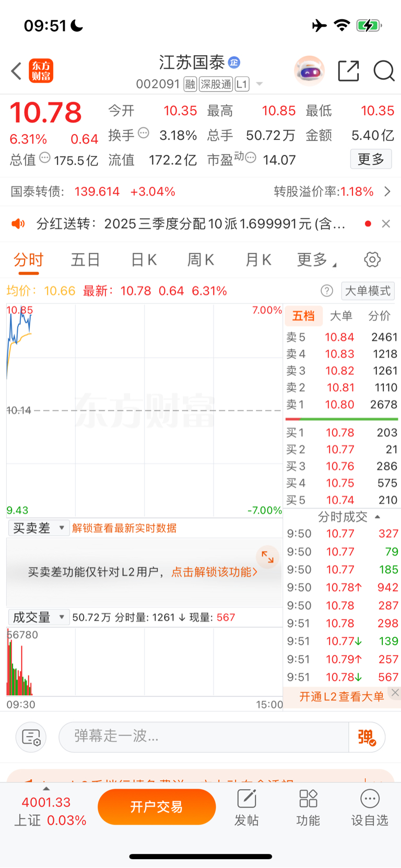
Task: Tap the 买1 price 10.78 row
Action: pyautogui.click(x=342, y=433)
